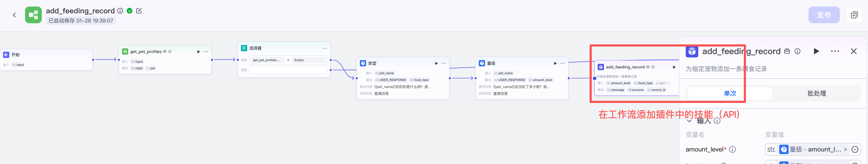Open 类型 node more options

(x=444, y=63)
